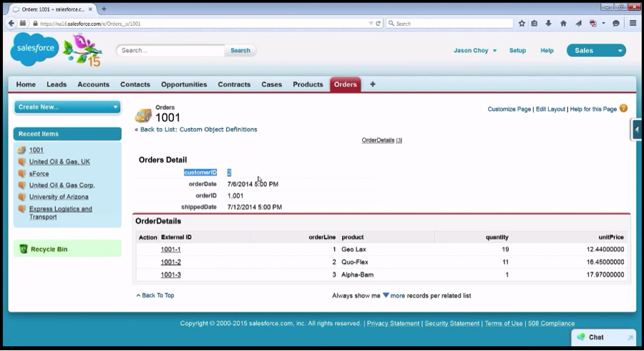
Task: Pop out the Chat panel arrow
Action: [x=630, y=337]
